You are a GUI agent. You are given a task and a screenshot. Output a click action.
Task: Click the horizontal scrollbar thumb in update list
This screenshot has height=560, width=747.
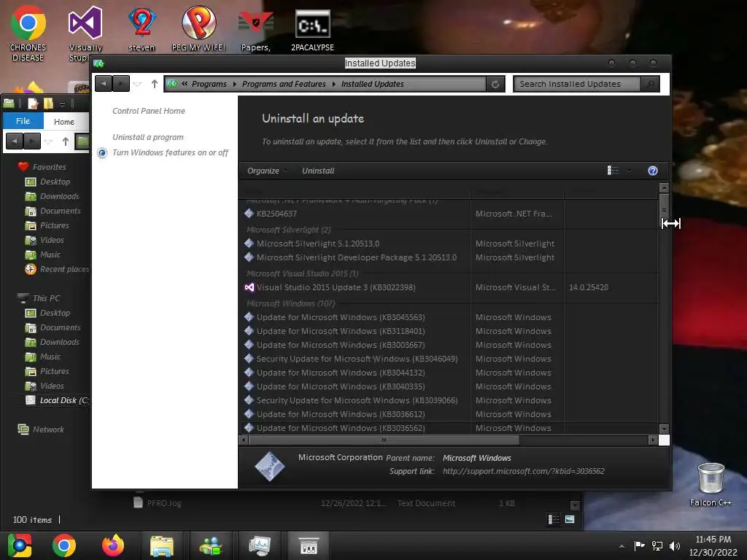pos(384,440)
